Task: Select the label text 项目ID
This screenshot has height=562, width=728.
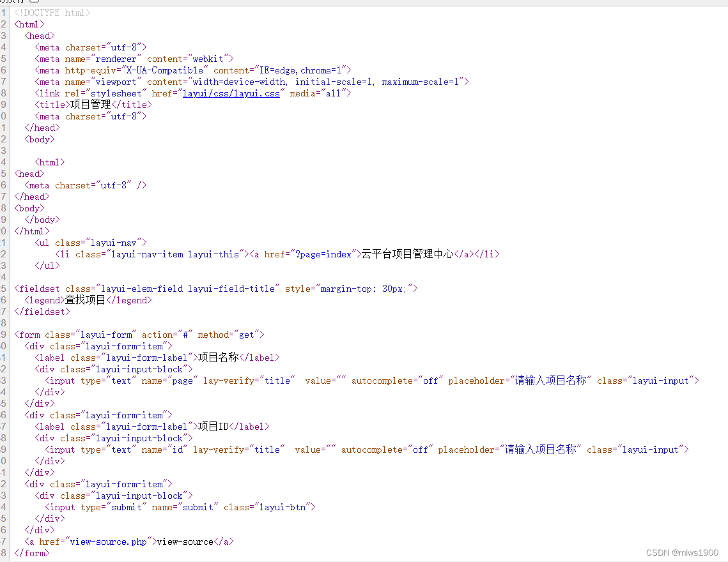Action: (x=213, y=427)
